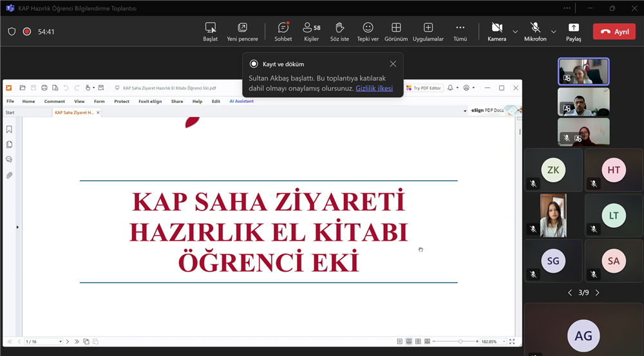Viewport: 644px width, 356px height.
Task: Open Tepki ver reactions
Action: pos(368,32)
